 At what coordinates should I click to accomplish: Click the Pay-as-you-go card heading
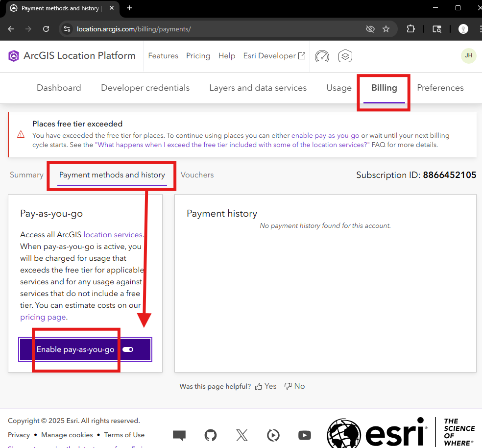point(51,213)
